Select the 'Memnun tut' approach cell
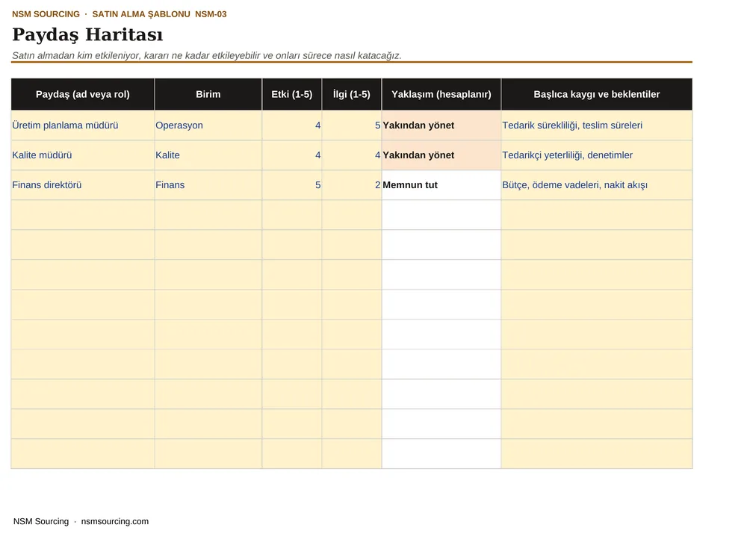This screenshot has height=560, width=747. pyautogui.click(x=441, y=185)
